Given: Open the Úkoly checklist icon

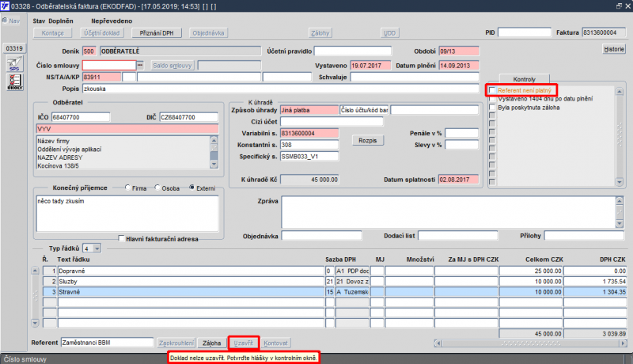Looking at the screenshot, I should (14, 82).
